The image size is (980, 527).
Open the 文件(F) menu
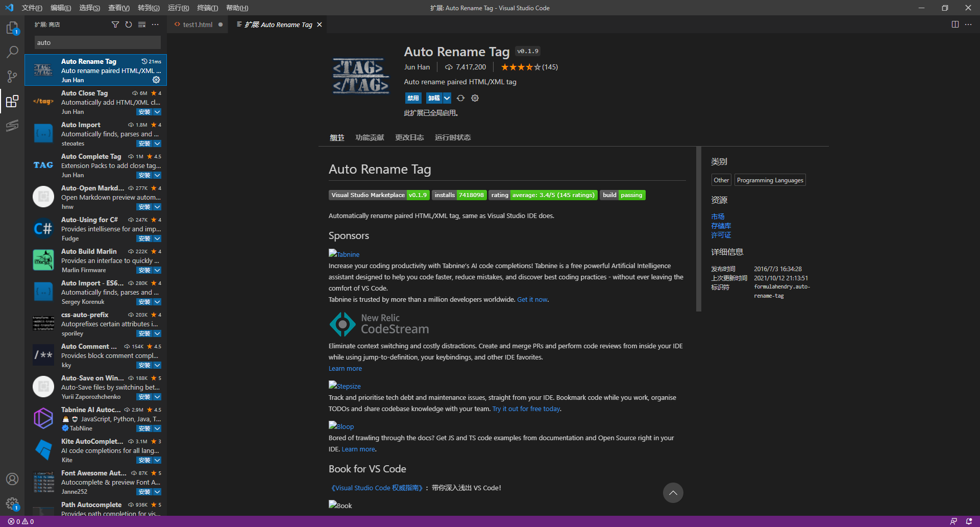pyautogui.click(x=32, y=8)
